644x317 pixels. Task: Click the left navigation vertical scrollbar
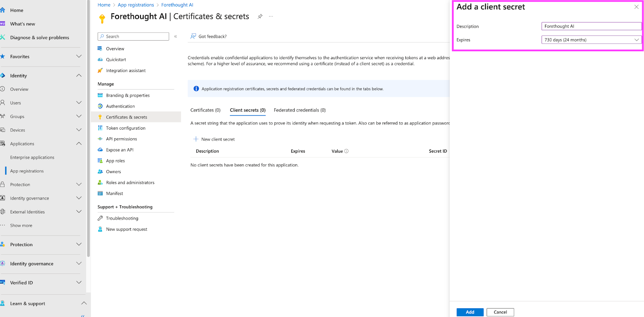tap(88, 129)
